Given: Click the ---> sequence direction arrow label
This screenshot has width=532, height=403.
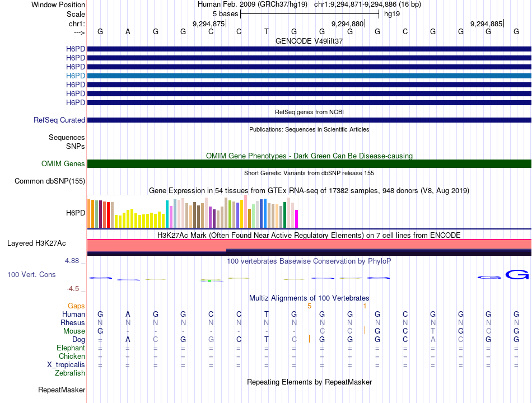Looking at the screenshot, I should (79, 32).
